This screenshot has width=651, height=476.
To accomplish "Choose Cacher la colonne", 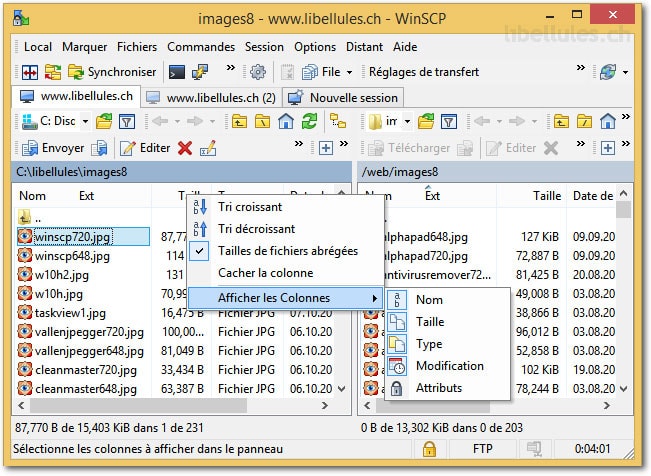I will click(x=286, y=273).
